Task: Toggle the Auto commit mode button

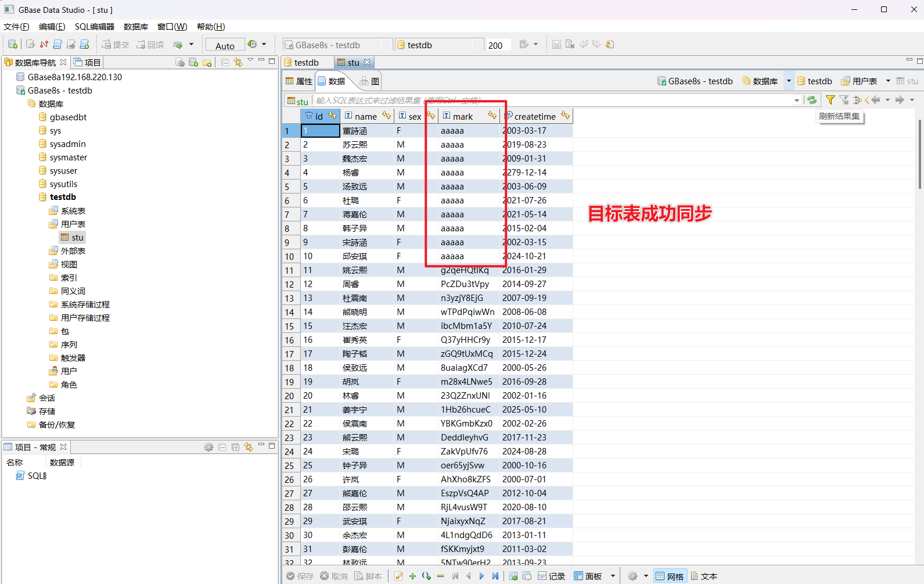Action: point(225,45)
